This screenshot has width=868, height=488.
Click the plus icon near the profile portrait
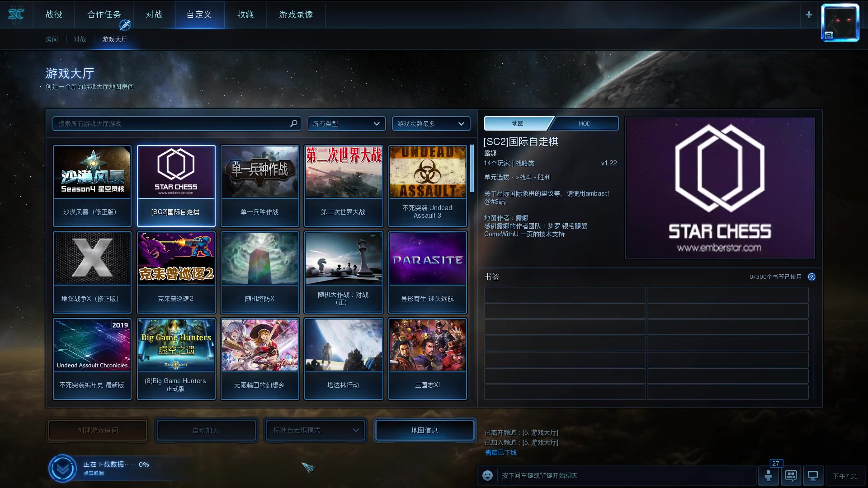click(809, 14)
